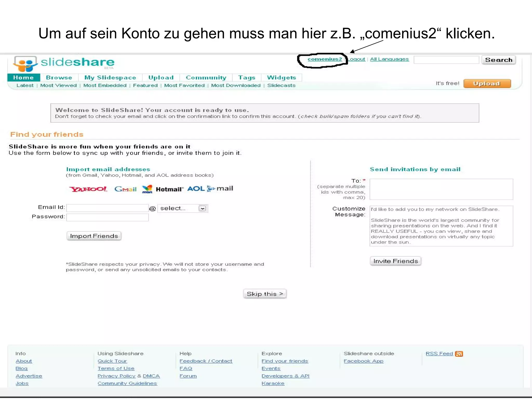This screenshot has width=532, height=399.
Task: Click the SlideShare logo
Action: point(64,63)
